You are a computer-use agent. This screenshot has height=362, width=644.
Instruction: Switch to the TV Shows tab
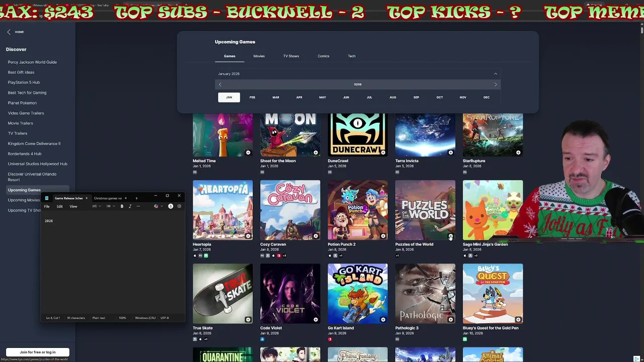(291, 56)
